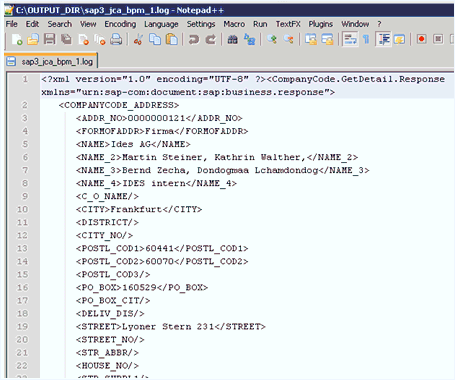The image size is (455, 380).
Task: Toggle synchronized vertical scrolling icon
Action: 311,40
